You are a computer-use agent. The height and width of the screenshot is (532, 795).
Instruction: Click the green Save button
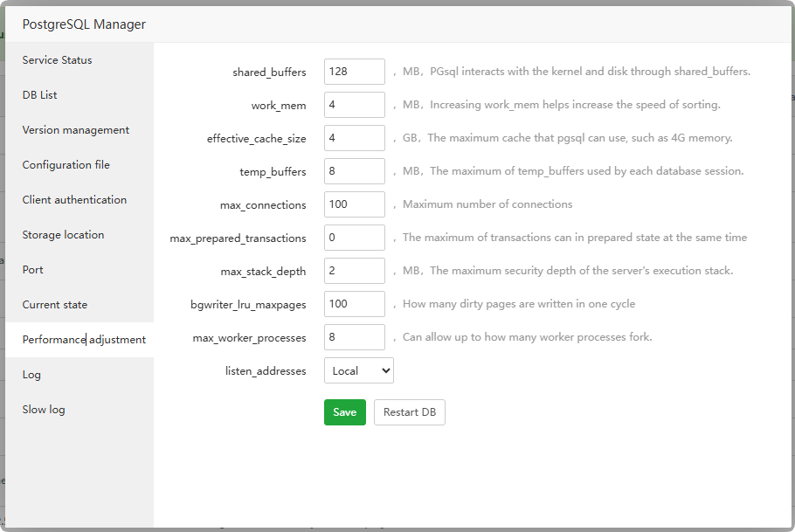coord(344,412)
